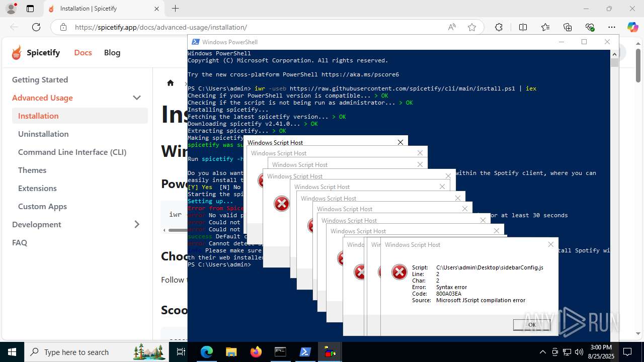Activate Read aloud icon
The width and height of the screenshot is (644, 362).
tap(452, 27)
